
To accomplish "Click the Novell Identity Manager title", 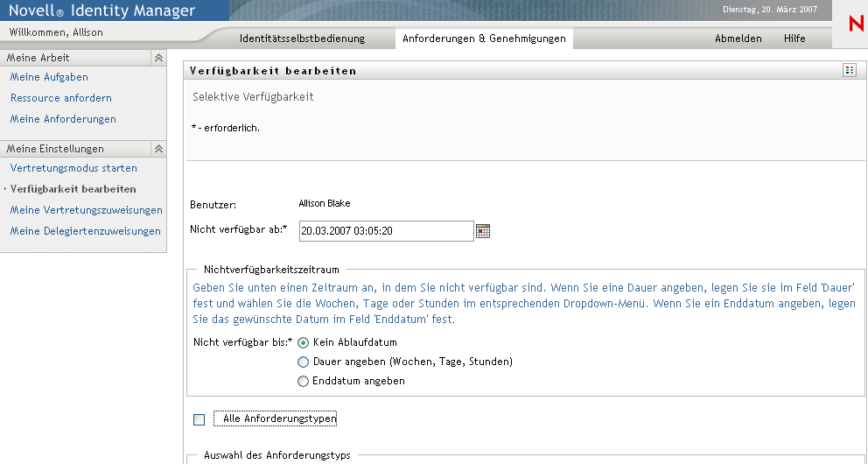I will tap(102, 10).
